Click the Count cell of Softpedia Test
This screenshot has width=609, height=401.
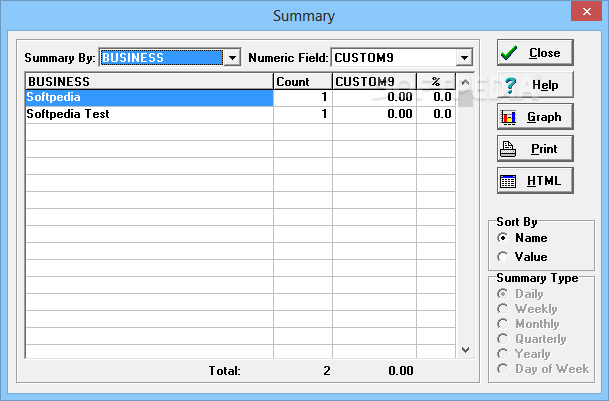[x=303, y=114]
